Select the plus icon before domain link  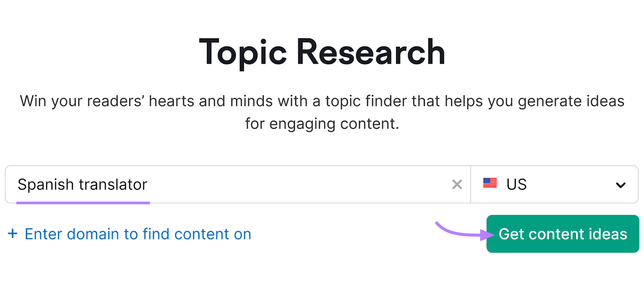(x=13, y=234)
